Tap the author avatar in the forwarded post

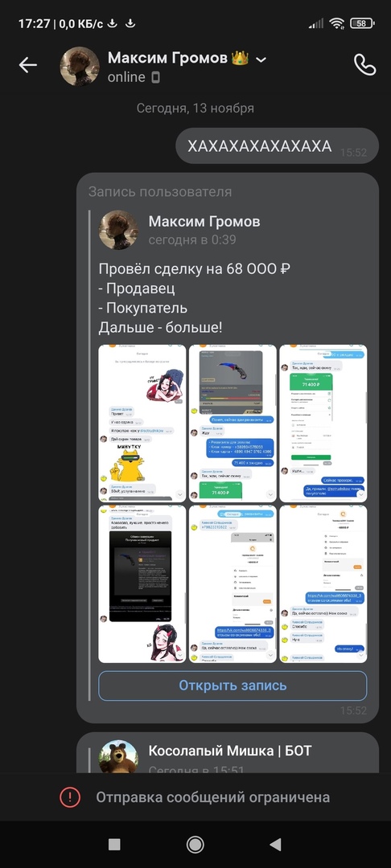pos(118,229)
